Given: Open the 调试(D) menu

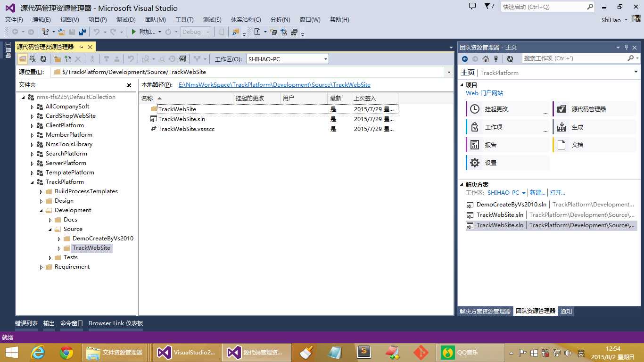Looking at the screenshot, I should (126, 19).
